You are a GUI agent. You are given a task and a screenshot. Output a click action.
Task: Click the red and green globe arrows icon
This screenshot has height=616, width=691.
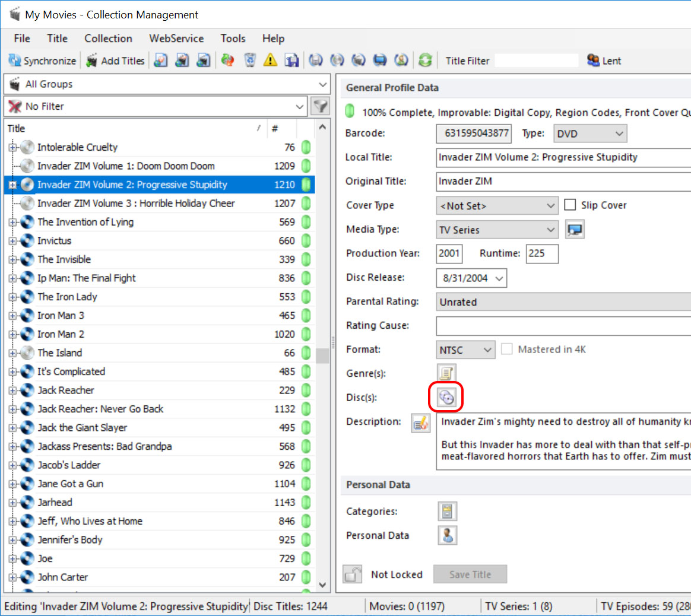(228, 60)
